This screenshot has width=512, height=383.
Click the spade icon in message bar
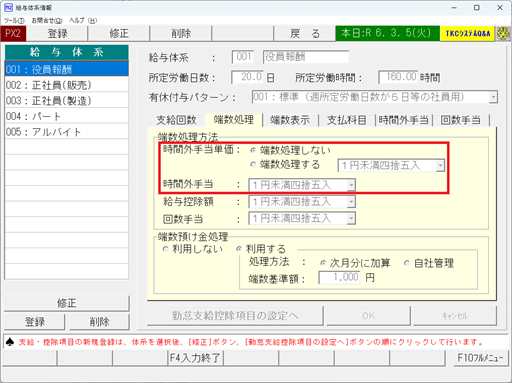[10, 342]
